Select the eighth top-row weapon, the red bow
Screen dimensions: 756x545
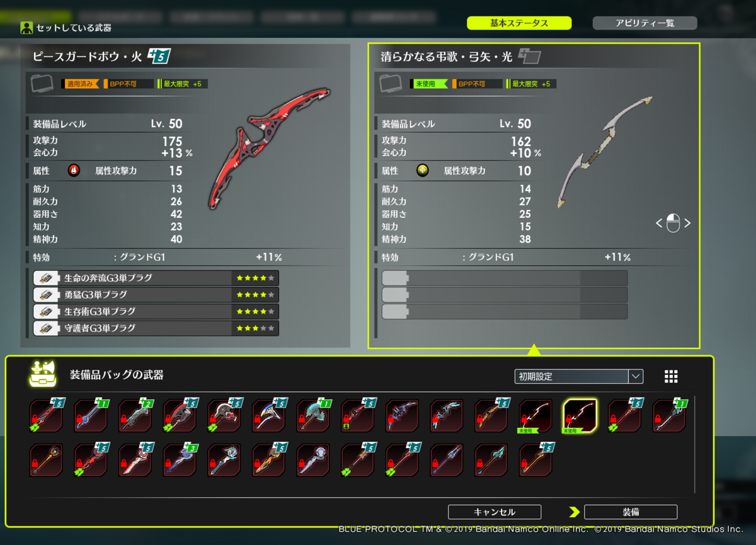(358, 416)
